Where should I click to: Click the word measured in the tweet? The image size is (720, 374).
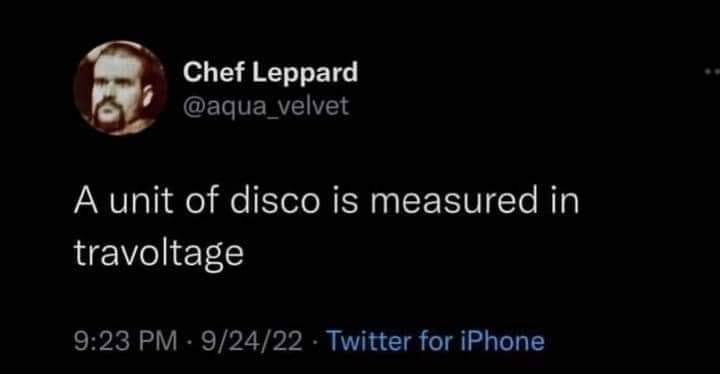tap(454, 201)
